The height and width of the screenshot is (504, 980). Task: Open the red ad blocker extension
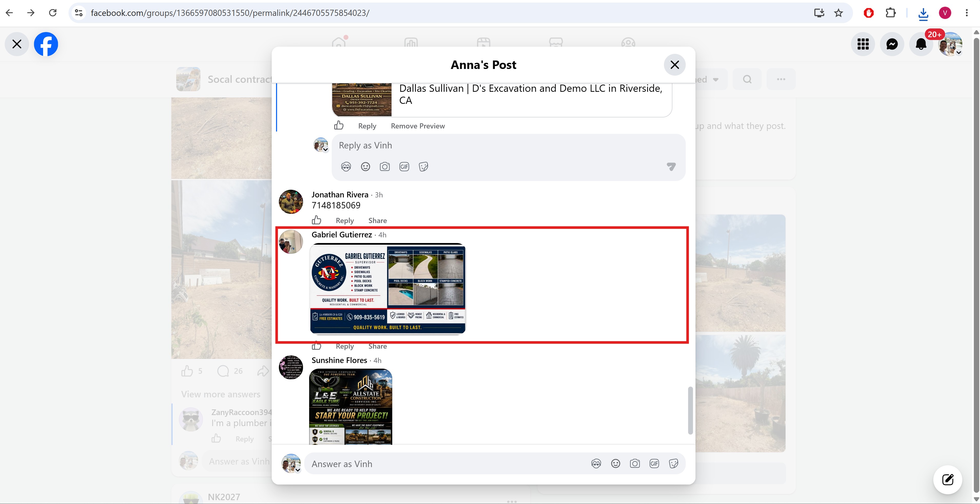869,13
